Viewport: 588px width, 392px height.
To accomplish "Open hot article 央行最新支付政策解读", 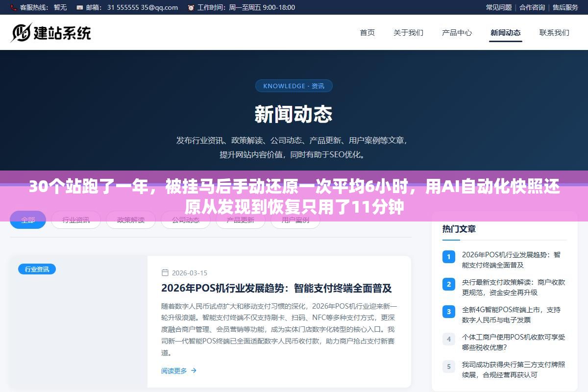I will [x=514, y=287].
